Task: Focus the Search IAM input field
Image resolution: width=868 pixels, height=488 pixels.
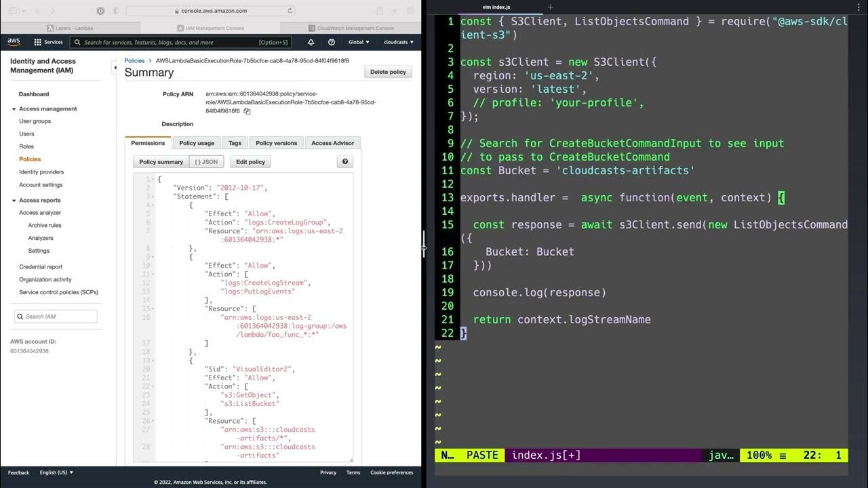Action: (56, 317)
